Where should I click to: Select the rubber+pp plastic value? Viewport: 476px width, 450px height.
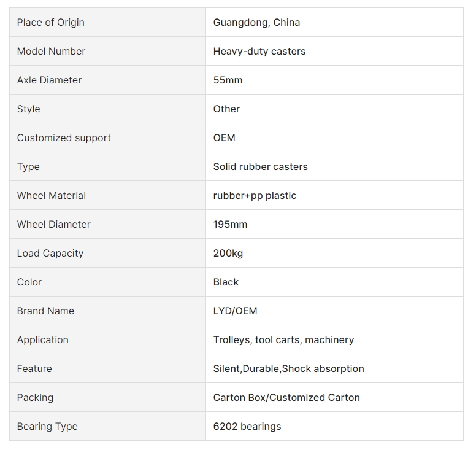[x=255, y=196]
